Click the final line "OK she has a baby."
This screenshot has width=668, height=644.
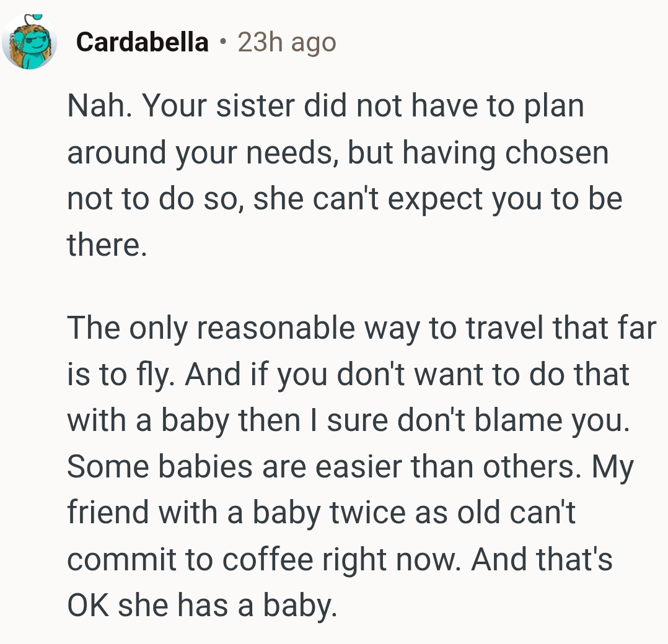202,604
